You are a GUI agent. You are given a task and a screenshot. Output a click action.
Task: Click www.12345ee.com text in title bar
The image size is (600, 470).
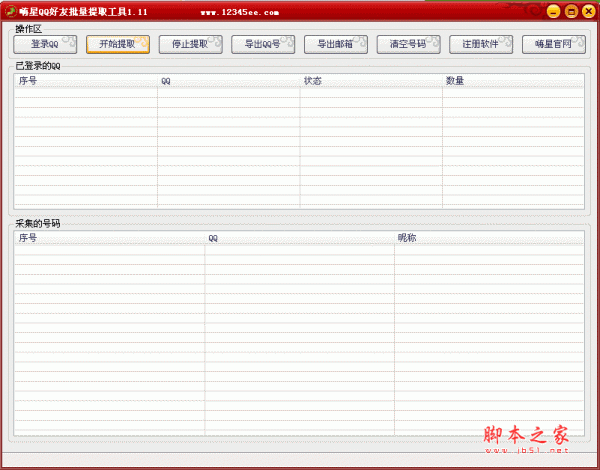point(240,12)
